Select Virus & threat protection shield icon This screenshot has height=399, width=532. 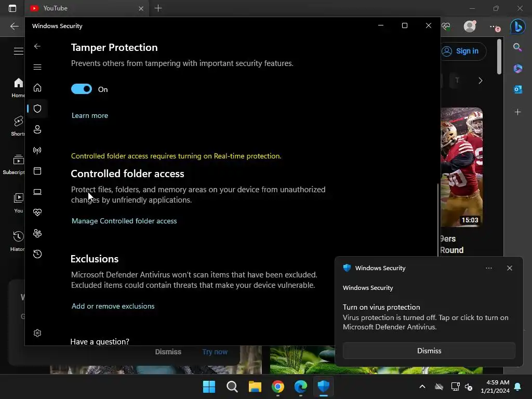[37, 109]
